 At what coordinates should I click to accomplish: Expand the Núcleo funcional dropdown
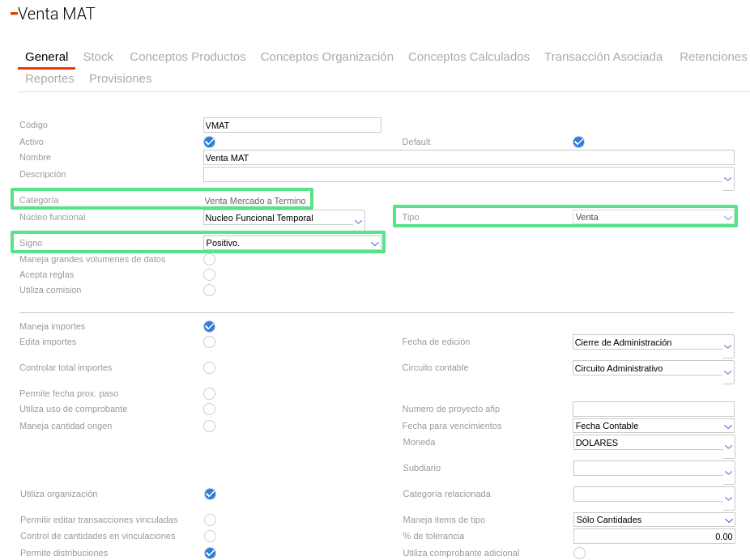(x=358, y=221)
